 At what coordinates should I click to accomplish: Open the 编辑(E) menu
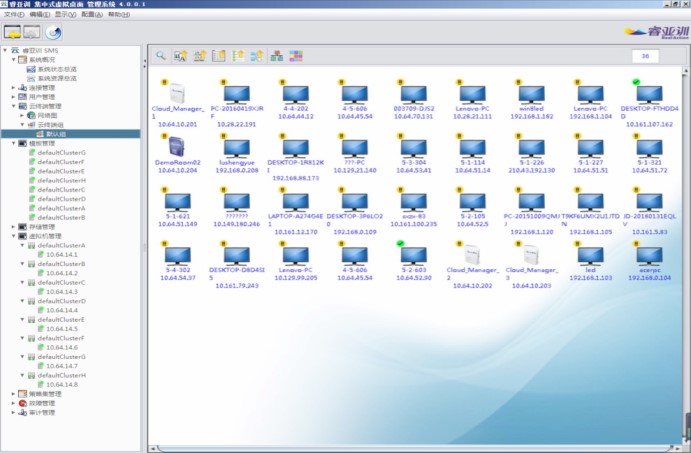(x=40, y=15)
